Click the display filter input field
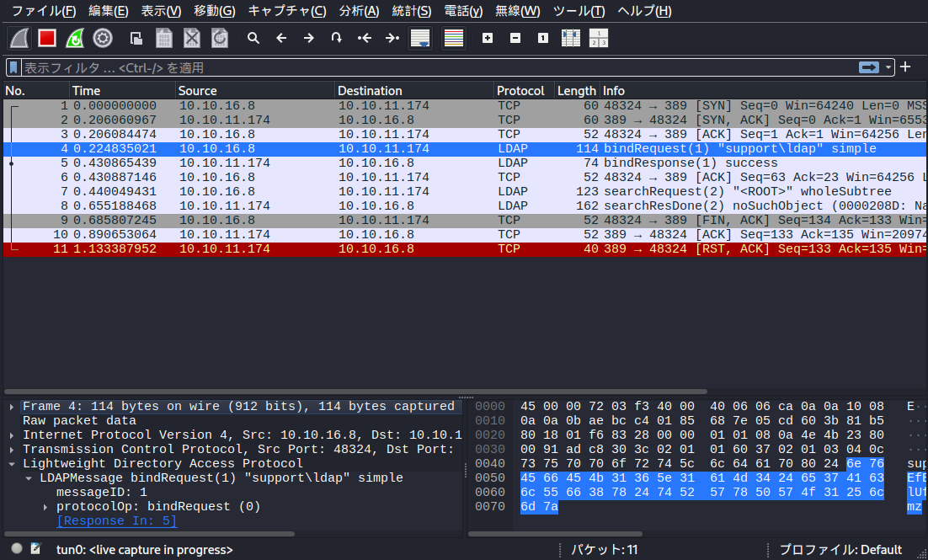Image resolution: width=928 pixels, height=560 pixels. pos(421,67)
